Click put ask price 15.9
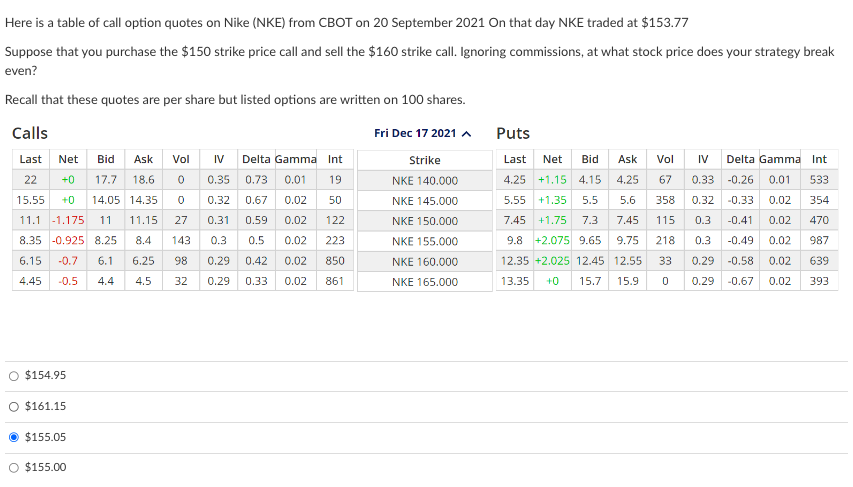853x487 pixels. 627,281
